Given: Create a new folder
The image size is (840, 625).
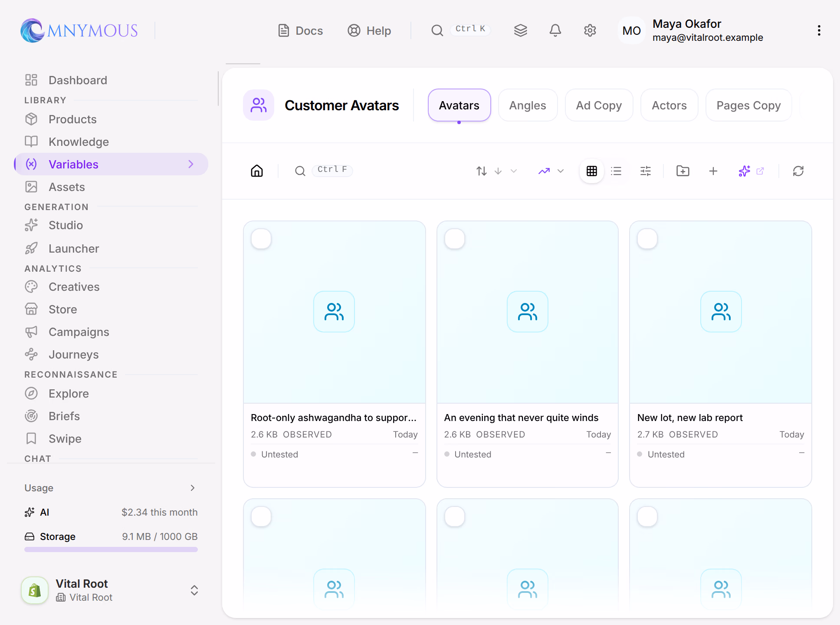Looking at the screenshot, I should coord(683,171).
